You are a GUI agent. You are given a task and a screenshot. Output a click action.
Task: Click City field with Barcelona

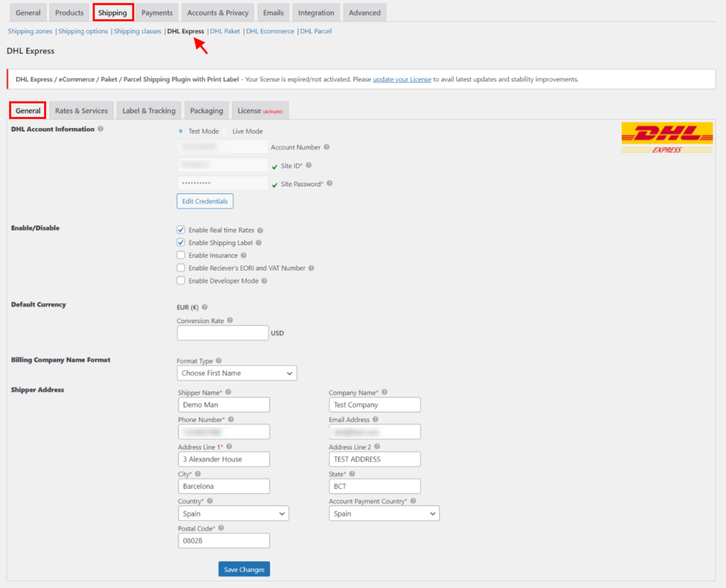224,486
